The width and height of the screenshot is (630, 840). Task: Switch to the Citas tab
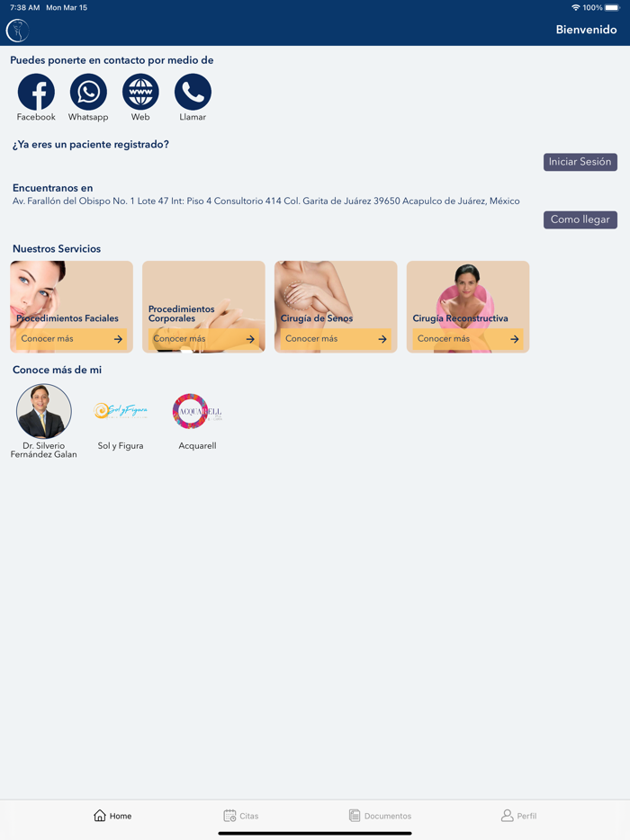tap(240, 816)
